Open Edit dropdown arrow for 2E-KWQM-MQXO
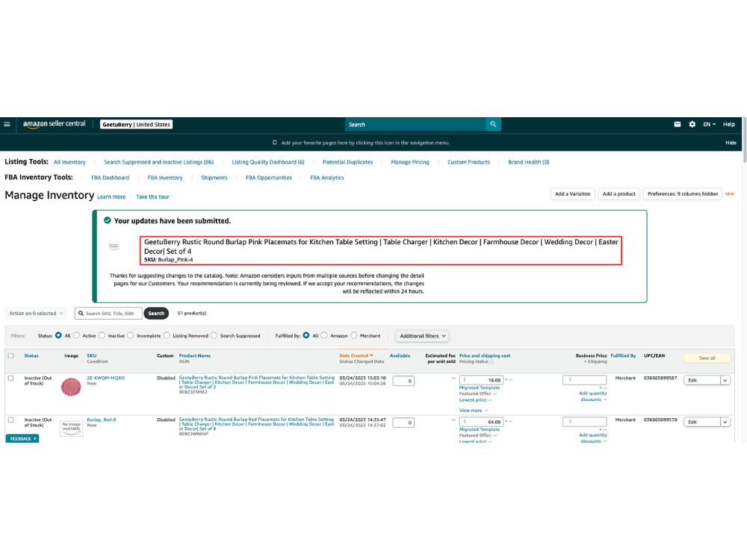 tap(725, 381)
